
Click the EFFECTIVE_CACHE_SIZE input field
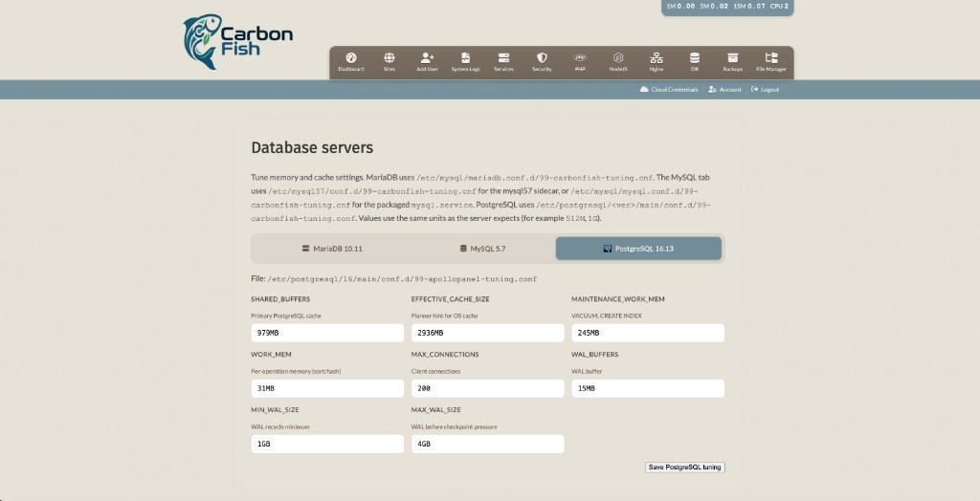coord(487,333)
